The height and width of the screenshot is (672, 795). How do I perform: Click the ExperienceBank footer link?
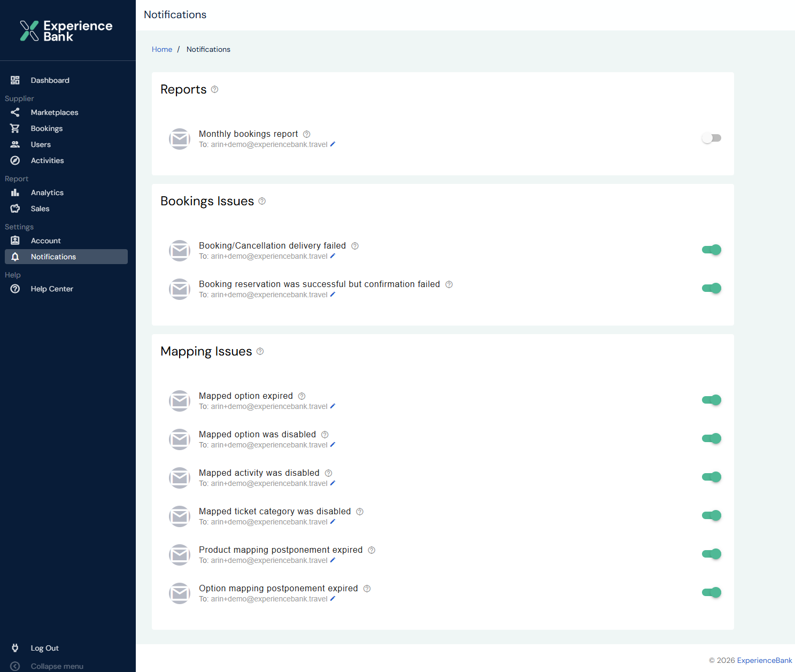click(764, 660)
